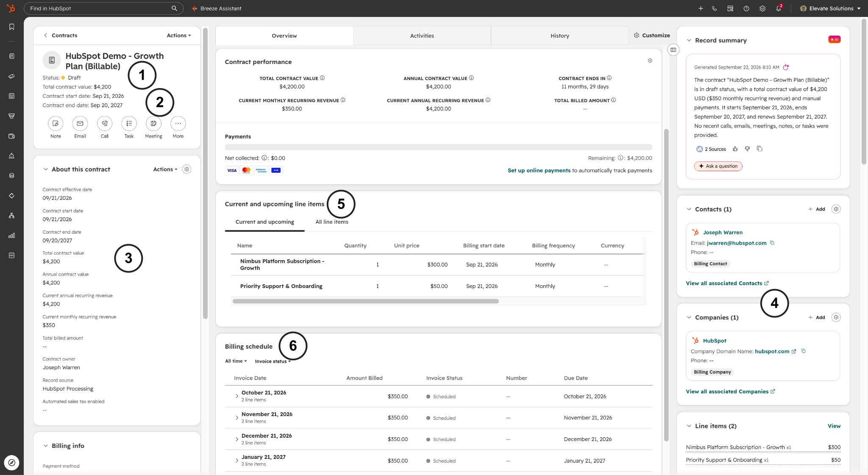This screenshot has height=475, width=868.
Task: Click the line items horizontal scrollbar
Action: click(x=365, y=301)
